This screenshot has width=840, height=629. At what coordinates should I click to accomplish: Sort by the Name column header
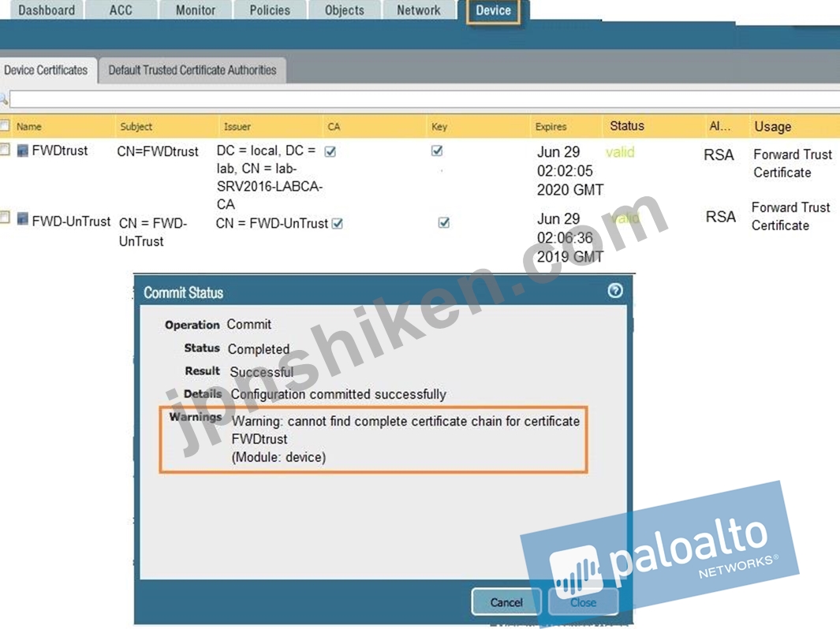click(29, 127)
